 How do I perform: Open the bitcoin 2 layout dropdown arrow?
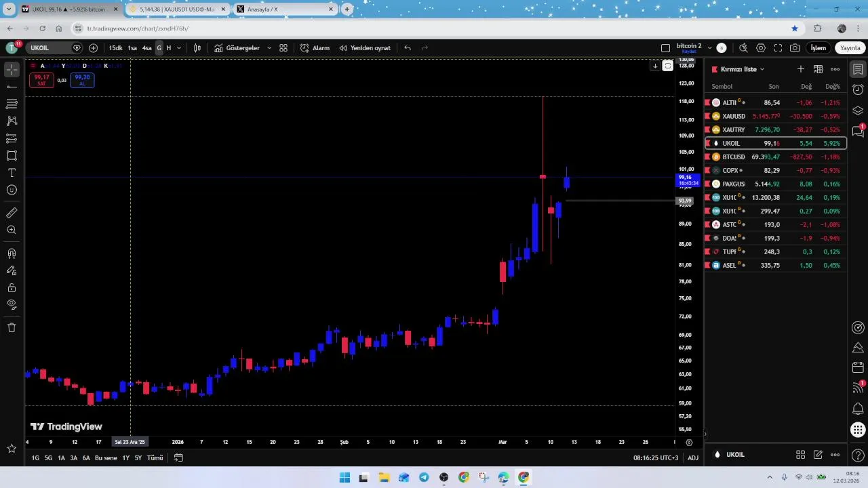pos(710,48)
